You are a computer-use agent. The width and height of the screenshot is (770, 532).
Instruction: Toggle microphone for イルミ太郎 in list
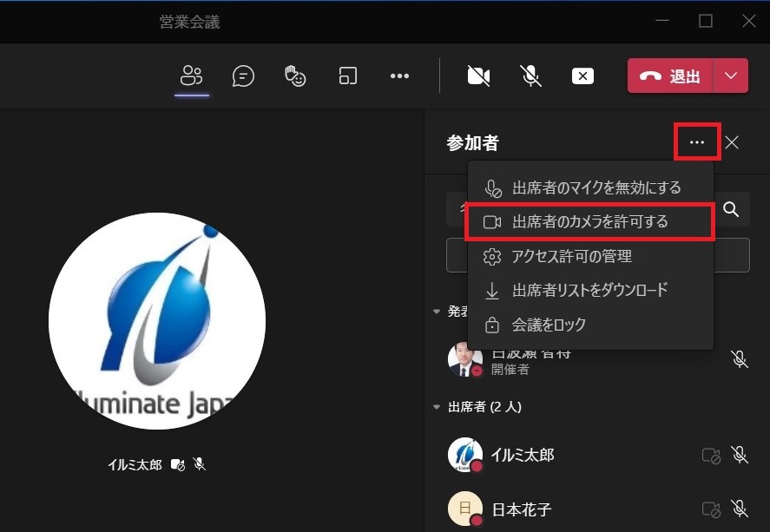[739, 455]
